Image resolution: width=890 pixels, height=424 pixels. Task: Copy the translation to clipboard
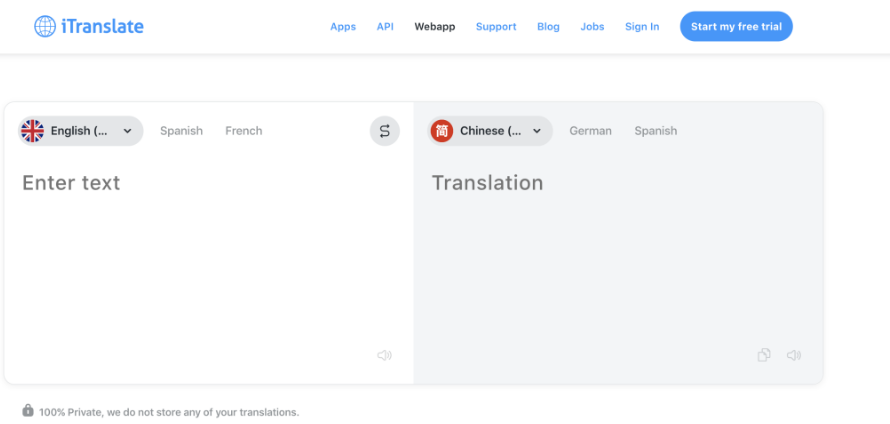point(764,355)
